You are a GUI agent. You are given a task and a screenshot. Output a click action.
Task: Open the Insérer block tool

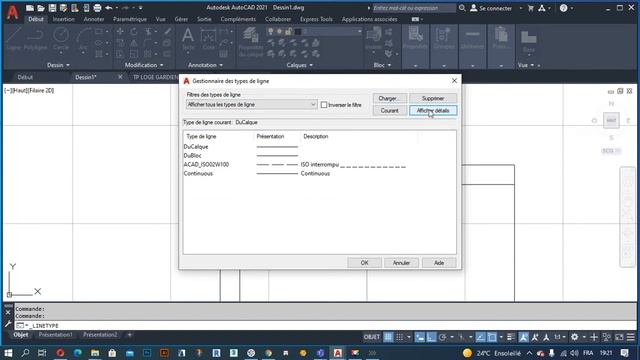373,39
